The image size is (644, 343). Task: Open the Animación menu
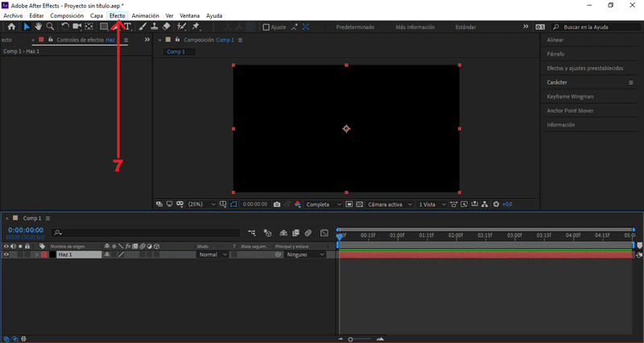pos(145,15)
